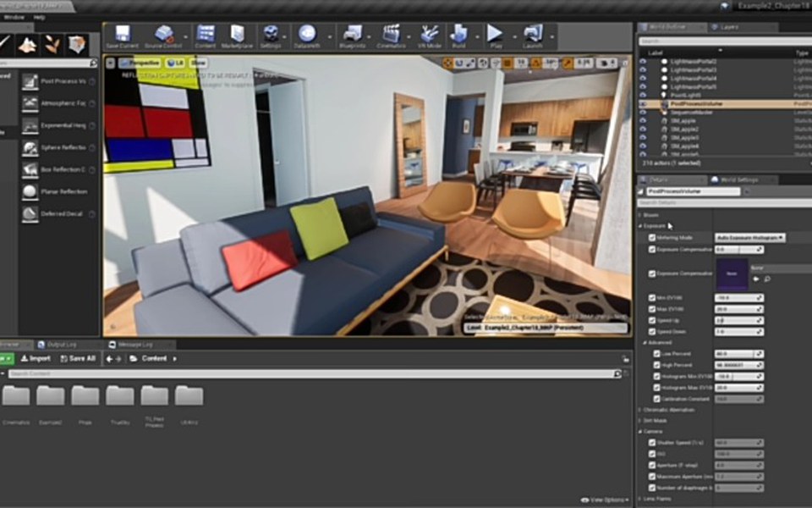Screen dimensions: 812x508
Task: Disable the Speed Up override checkbox
Action: coord(651,321)
